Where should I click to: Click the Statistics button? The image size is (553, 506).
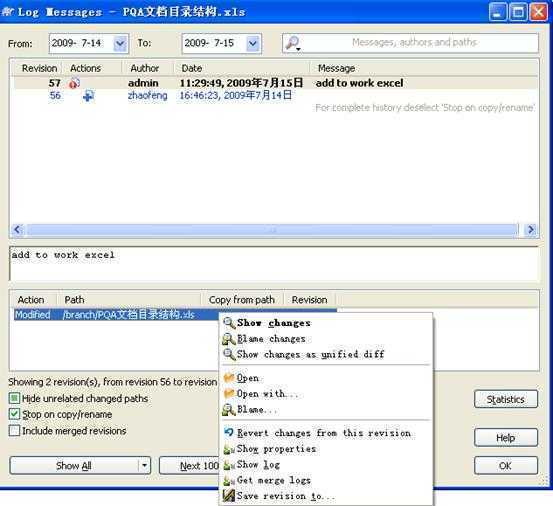click(x=506, y=399)
